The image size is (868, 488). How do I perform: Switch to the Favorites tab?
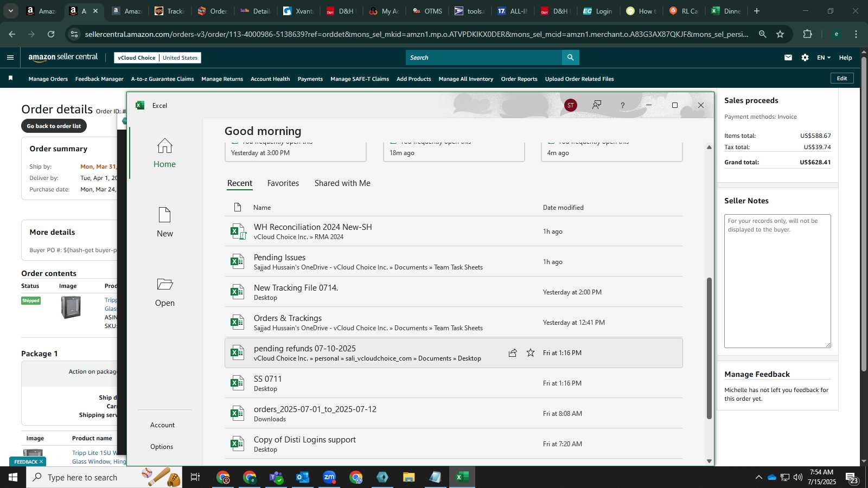click(283, 183)
